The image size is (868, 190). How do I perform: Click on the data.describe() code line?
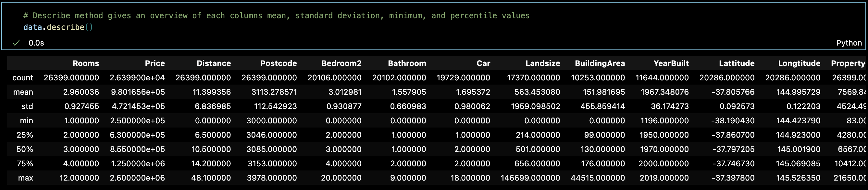58,27
